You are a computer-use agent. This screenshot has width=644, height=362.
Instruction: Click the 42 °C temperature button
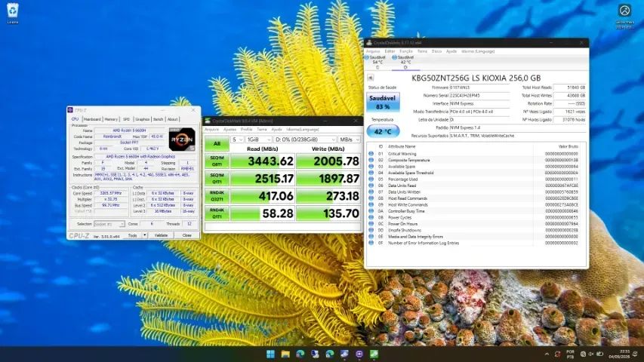point(383,131)
